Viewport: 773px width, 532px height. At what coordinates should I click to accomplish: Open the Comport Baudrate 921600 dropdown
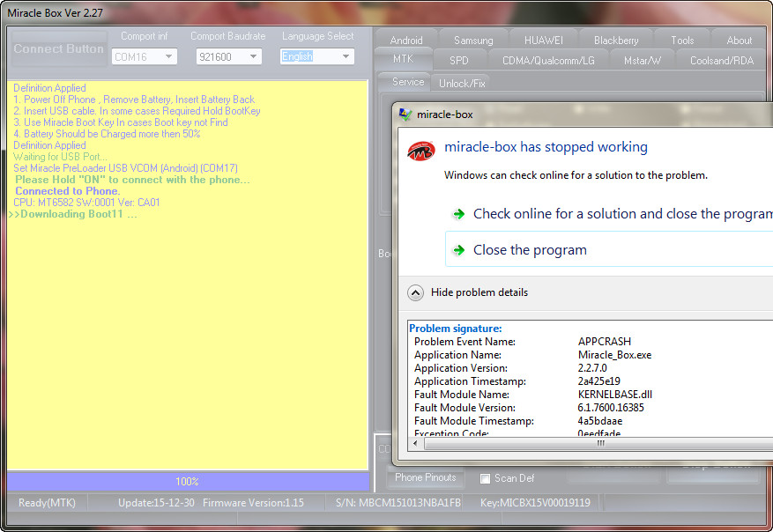click(x=228, y=56)
